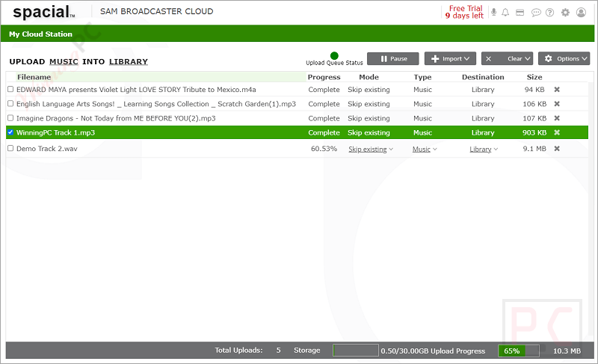Open My Cloud Station menu
Viewport: 598px width, 364px height.
[40, 34]
